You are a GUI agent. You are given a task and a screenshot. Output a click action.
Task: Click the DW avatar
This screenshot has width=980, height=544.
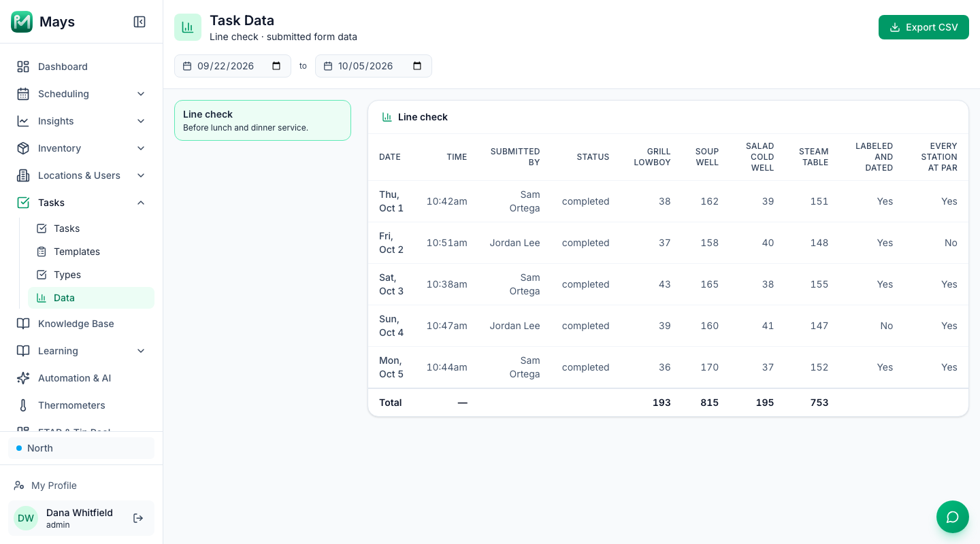pos(26,518)
